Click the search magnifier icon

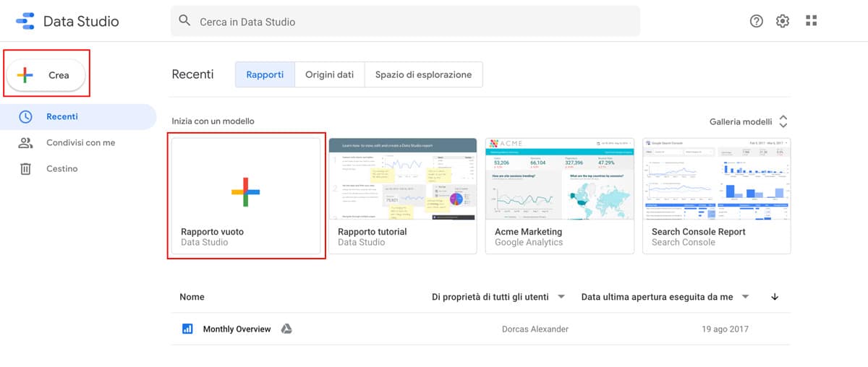click(185, 21)
